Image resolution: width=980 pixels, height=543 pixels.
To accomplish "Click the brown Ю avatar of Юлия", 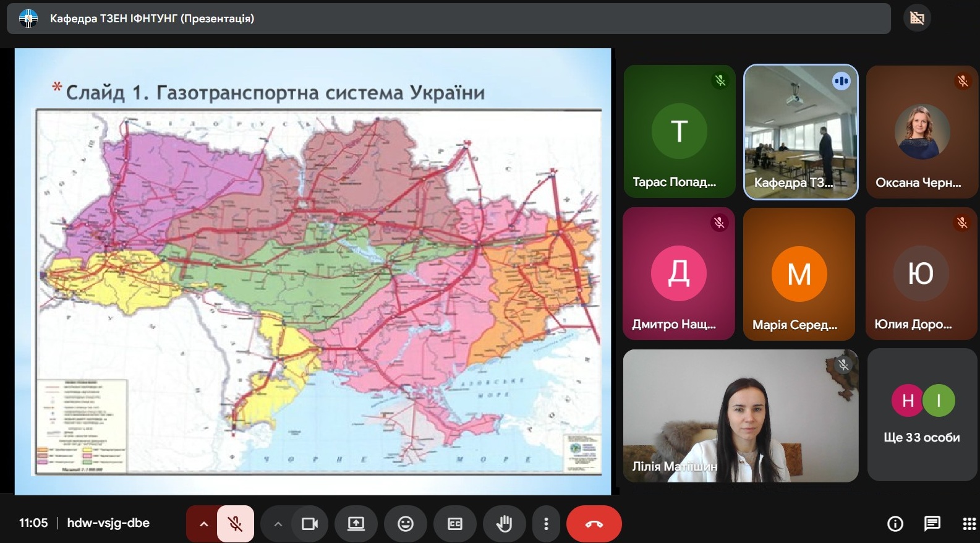I will [x=921, y=273].
